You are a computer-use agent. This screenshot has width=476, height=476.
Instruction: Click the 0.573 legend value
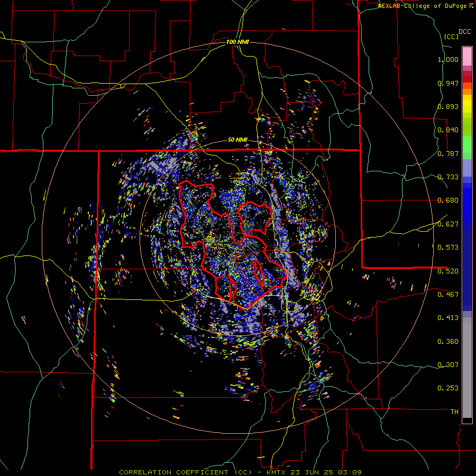pyautogui.click(x=448, y=247)
